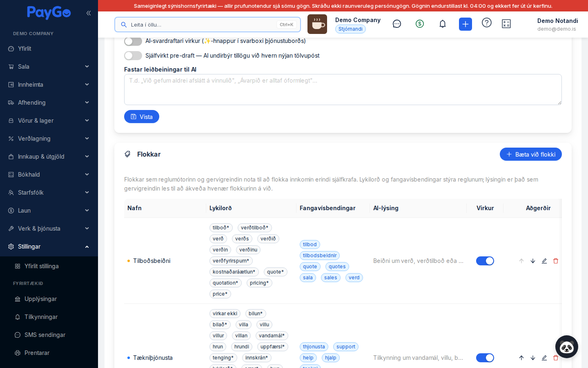Expand the Verðlagning sidebar section

(49, 139)
